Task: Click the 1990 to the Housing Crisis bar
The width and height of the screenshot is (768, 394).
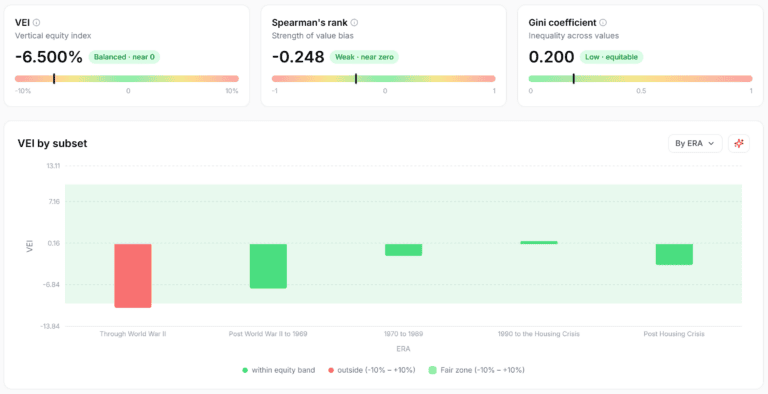Action: tap(539, 242)
